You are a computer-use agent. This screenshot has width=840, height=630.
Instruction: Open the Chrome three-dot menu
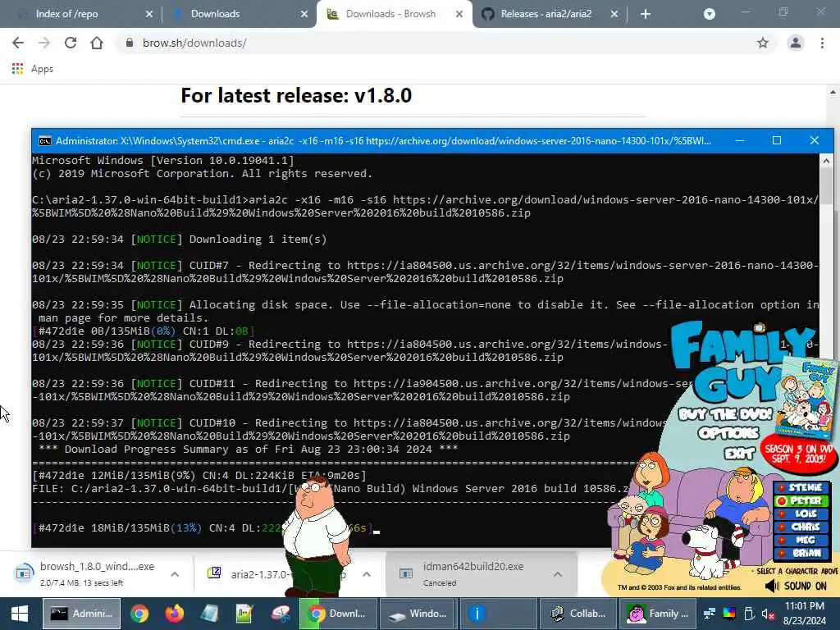(x=822, y=43)
